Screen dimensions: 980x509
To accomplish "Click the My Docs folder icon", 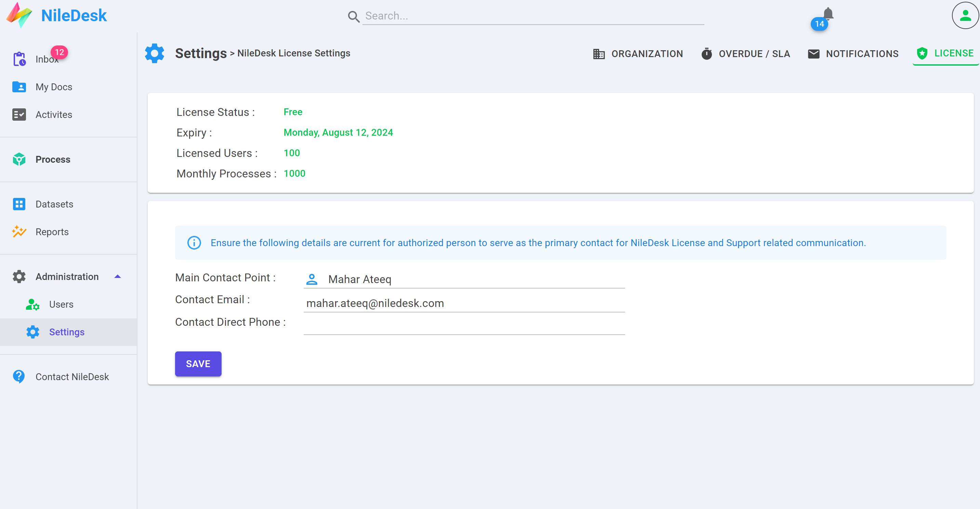I will pyautogui.click(x=19, y=87).
